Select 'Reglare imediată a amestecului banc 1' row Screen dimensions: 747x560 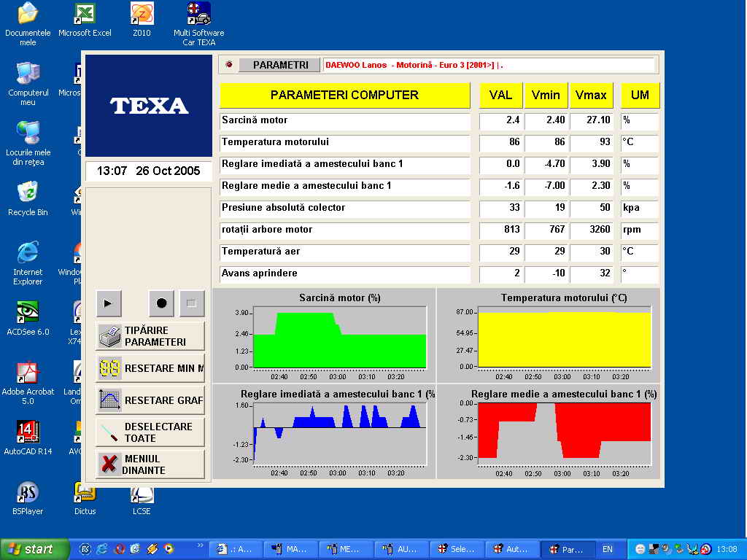(345, 164)
